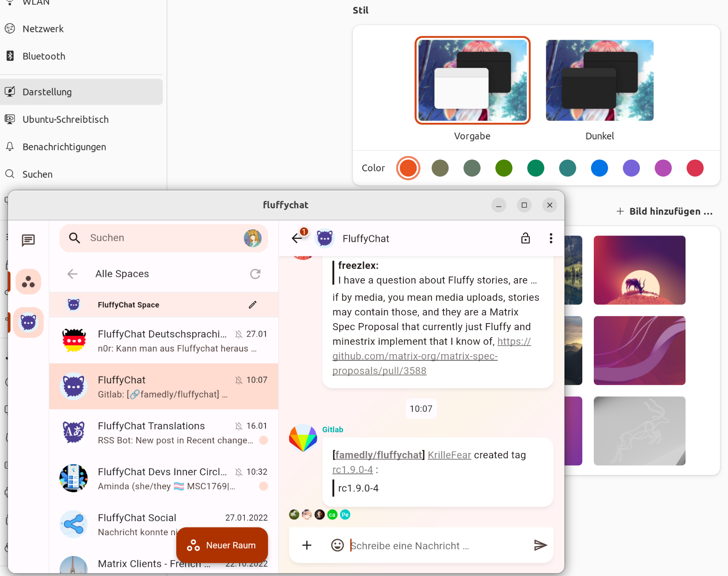Viewport: 728px width, 576px height.
Task: Open the rc1.9.0-4 tag link
Action: (x=353, y=470)
